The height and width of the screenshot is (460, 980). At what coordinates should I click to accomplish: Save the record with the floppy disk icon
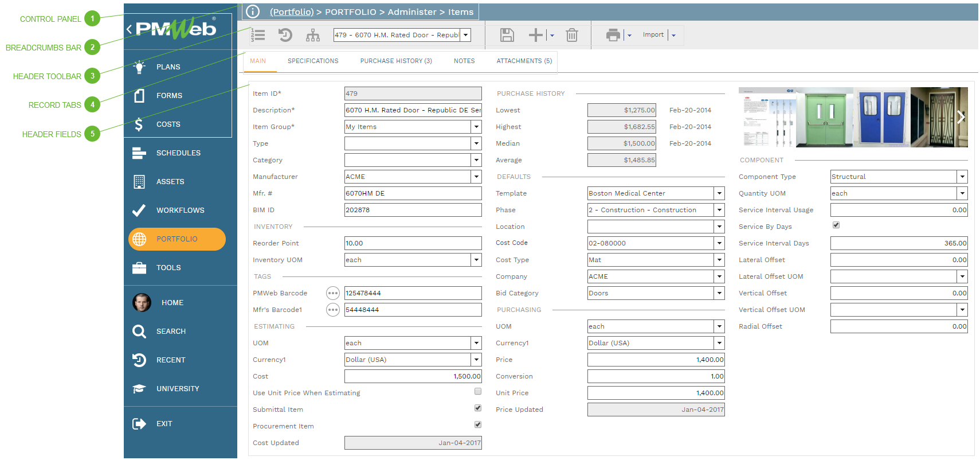pyautogui.click(x=507, y=35)
